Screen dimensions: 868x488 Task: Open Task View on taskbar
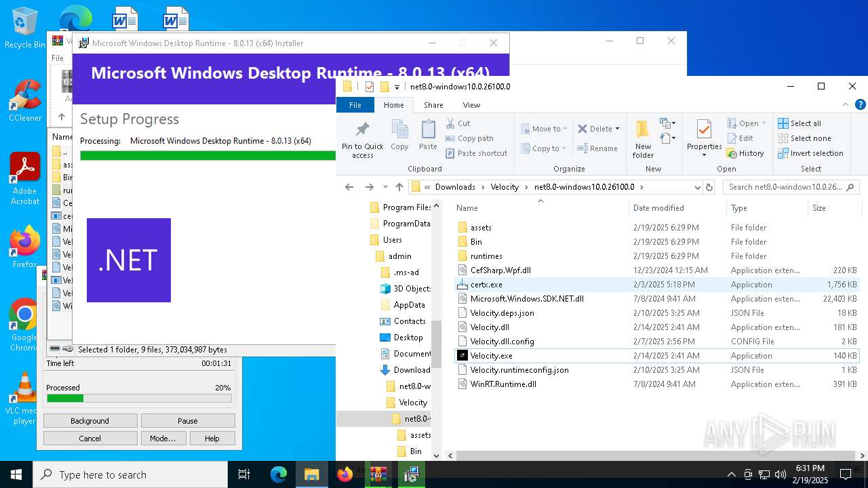(244, 474)
